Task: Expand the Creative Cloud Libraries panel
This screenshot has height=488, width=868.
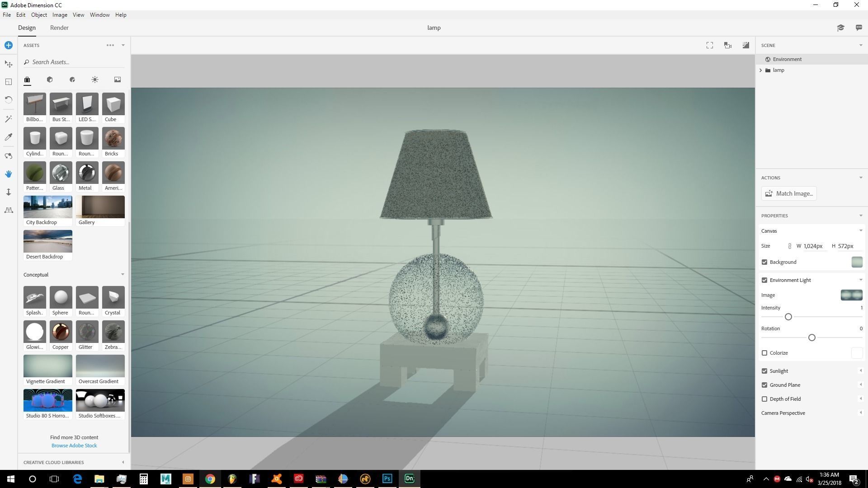Action: 123,462
